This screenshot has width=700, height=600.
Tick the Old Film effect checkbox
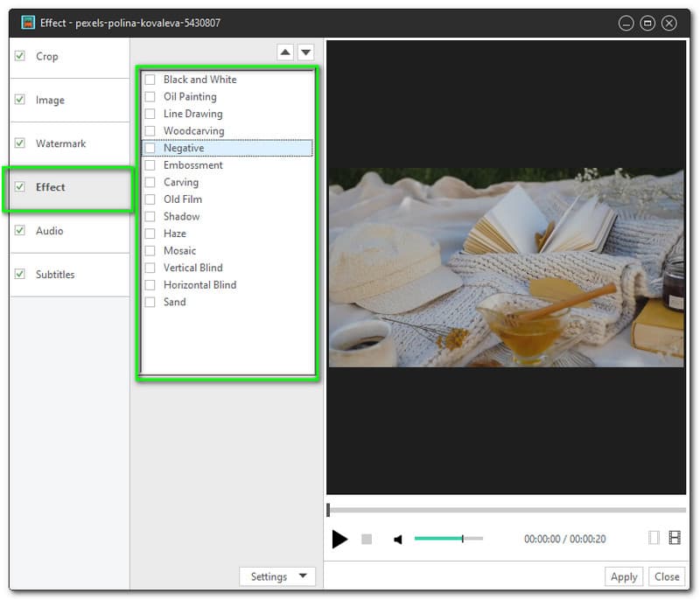(150, 199)
